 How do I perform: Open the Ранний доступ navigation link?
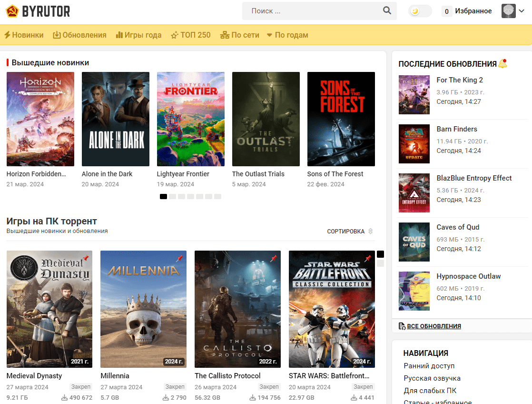coord(429,366)
